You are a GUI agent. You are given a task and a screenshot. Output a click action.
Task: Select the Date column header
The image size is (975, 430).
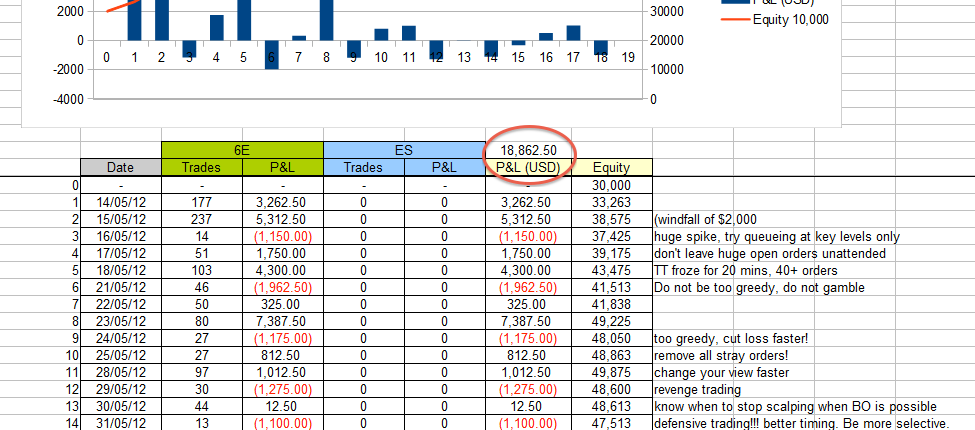(x=120, y=168)
